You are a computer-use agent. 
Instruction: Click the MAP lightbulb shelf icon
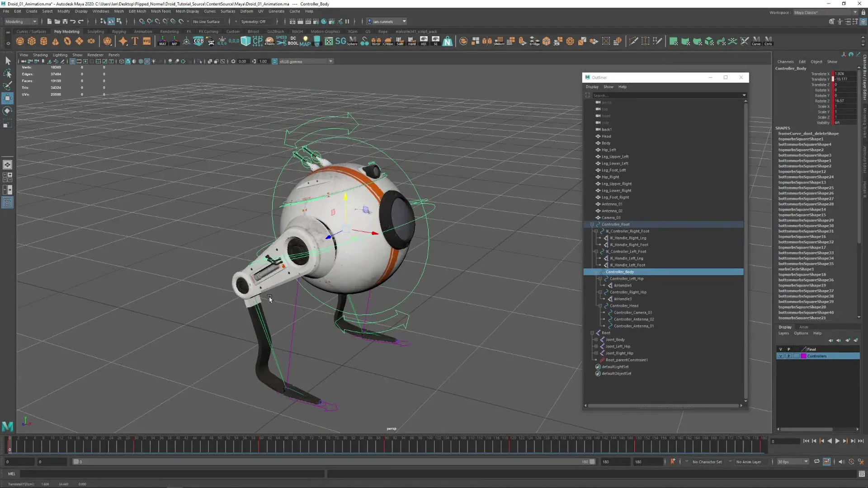coord(305,41)
